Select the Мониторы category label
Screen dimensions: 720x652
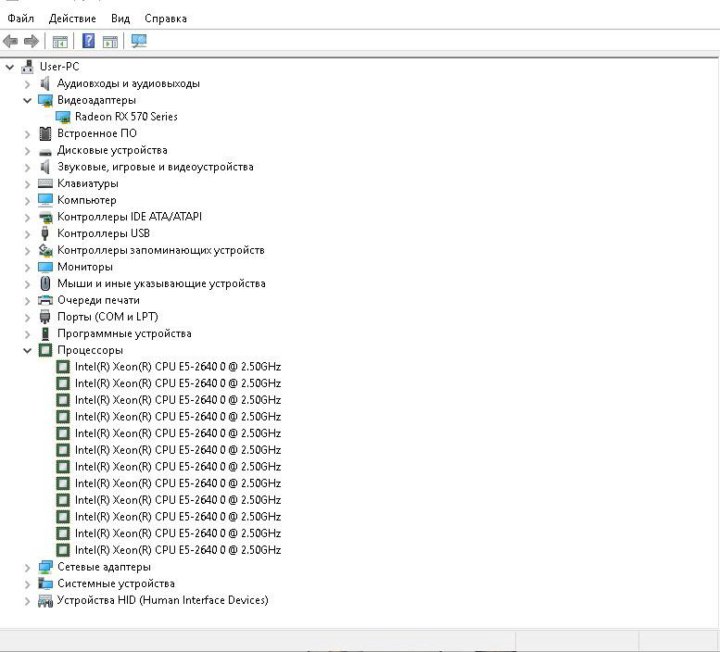click(x=84, y=267)
